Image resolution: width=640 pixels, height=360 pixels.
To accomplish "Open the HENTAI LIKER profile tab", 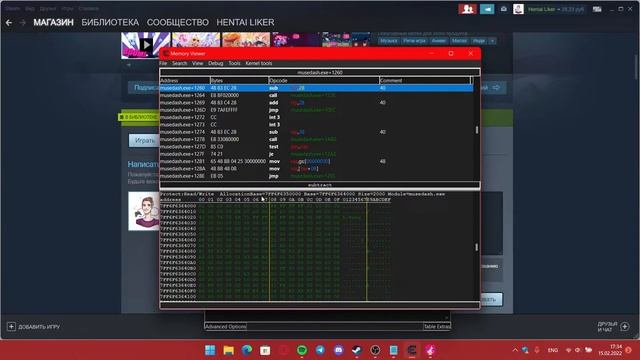I will pos(245,22).
